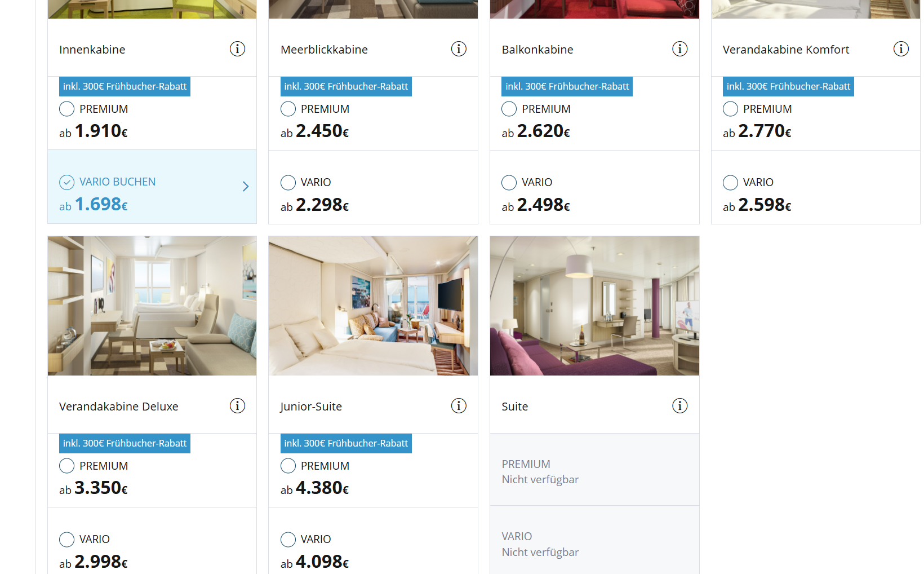Select PREMIUM rate for Innenkabine
This screenshot has height=574, width=924.
[67, 109]
